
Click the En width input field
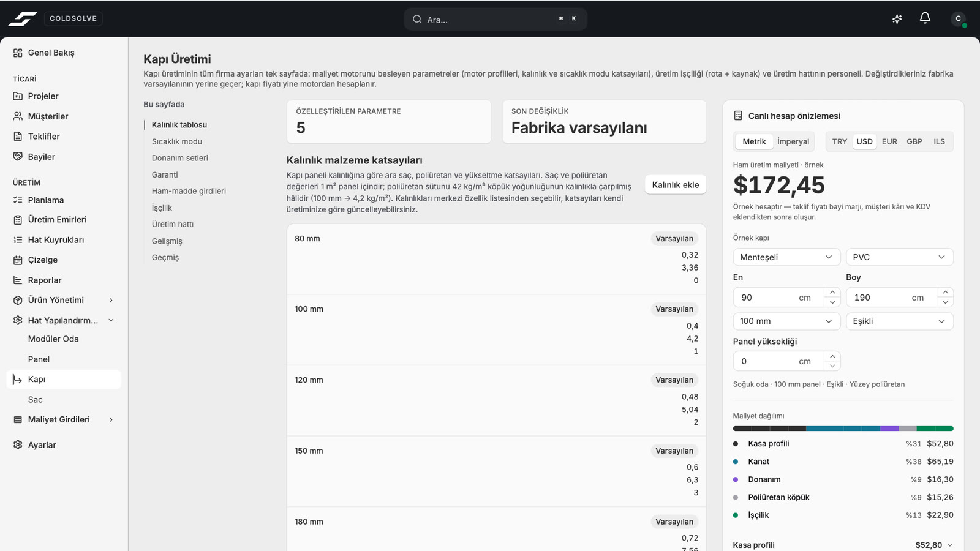[x=778, y=298]
